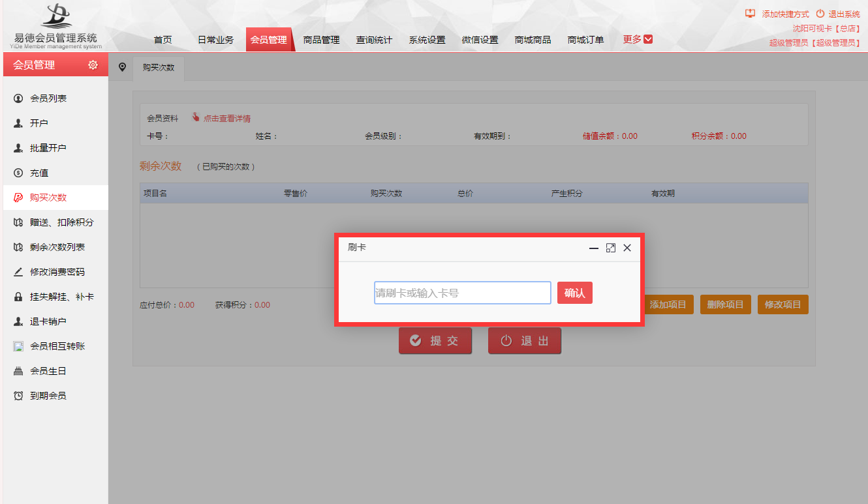Close the 刷卡 dialog
The image size is (868, 504).
[x=627, y=248]
